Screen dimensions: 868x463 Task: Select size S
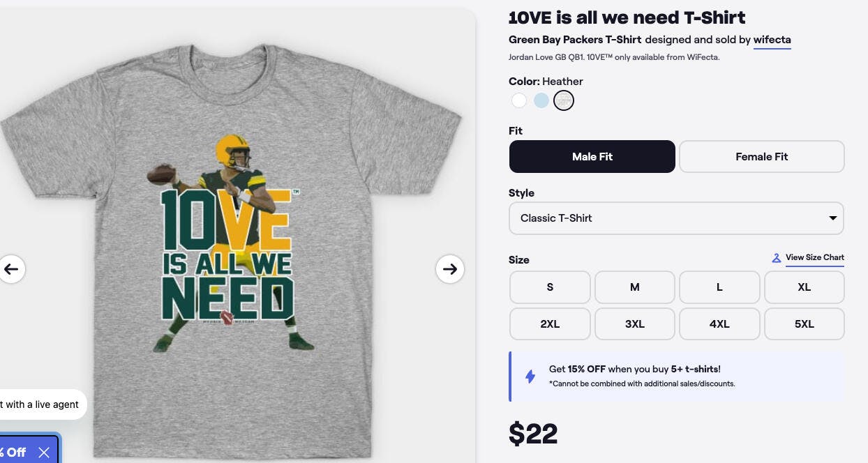pyautogui.click(x=550, y=287)
